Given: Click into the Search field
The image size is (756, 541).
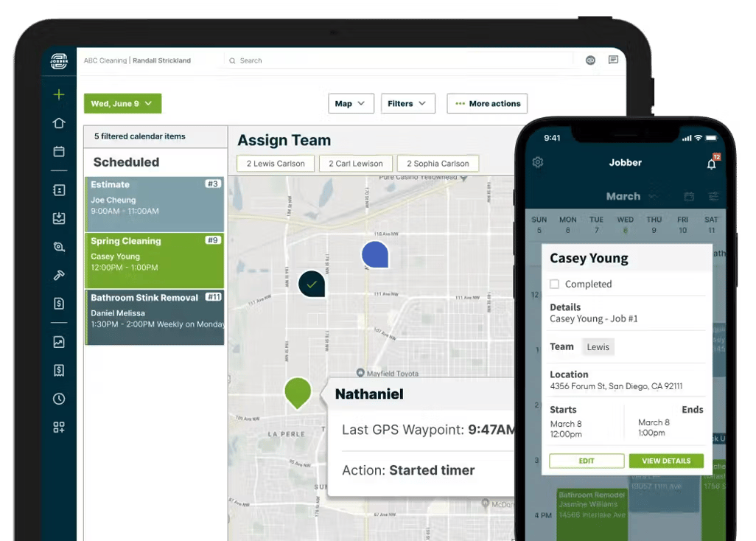Looking at the screenshot, I should [400, 60].
